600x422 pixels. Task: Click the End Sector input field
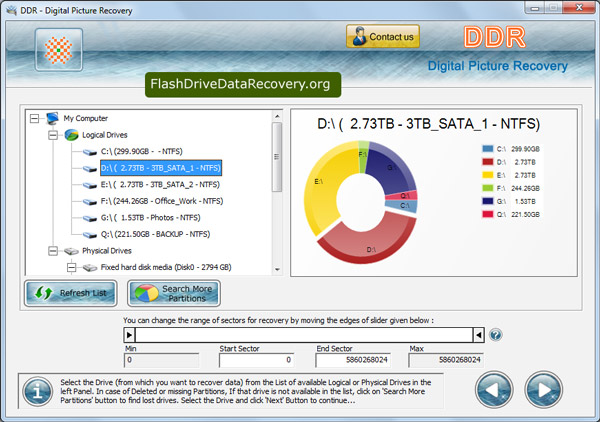tap(353, 360)
